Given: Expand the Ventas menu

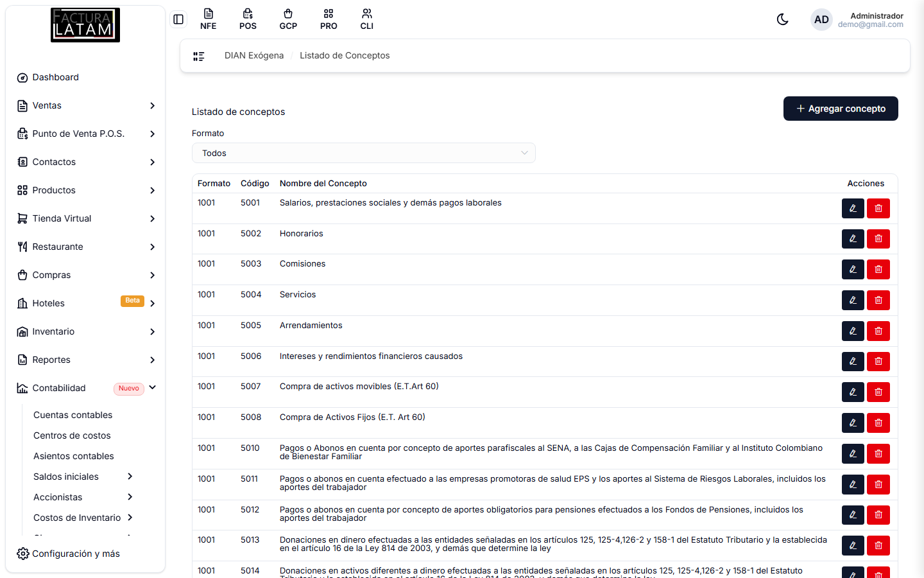Looking at the screenshot, I should (x=86, y=105).
